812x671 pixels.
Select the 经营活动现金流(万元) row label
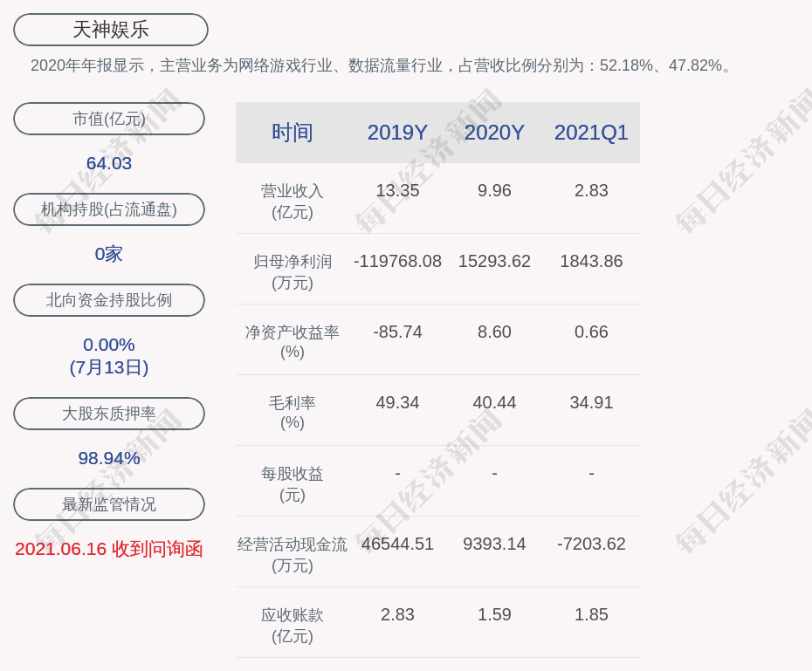[292, 554]
